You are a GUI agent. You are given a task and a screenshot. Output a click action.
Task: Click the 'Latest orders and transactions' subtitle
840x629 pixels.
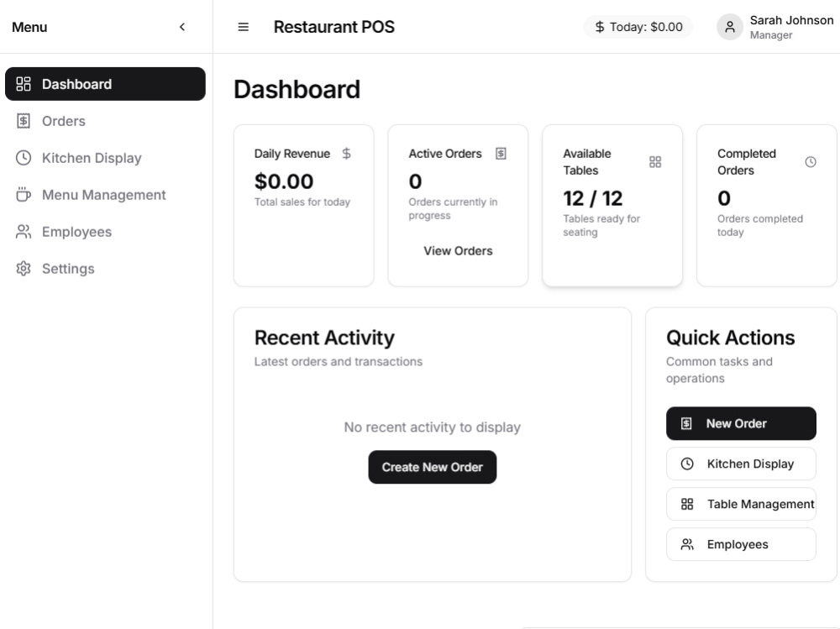click(338, 362)
